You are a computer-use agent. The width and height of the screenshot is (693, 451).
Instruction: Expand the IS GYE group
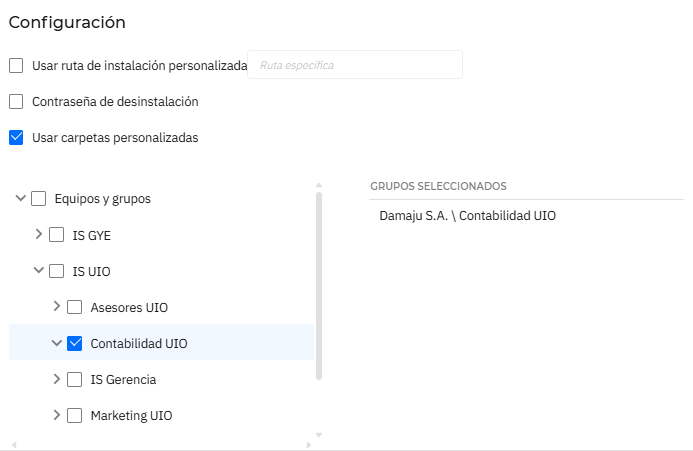click(39, 235)
